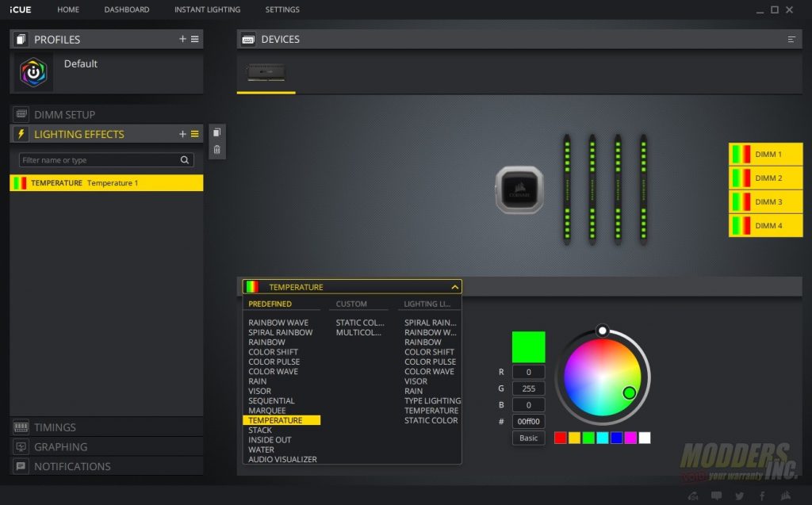Expand the Notifications section
812x505 pixels.
[x=106, y=467]
